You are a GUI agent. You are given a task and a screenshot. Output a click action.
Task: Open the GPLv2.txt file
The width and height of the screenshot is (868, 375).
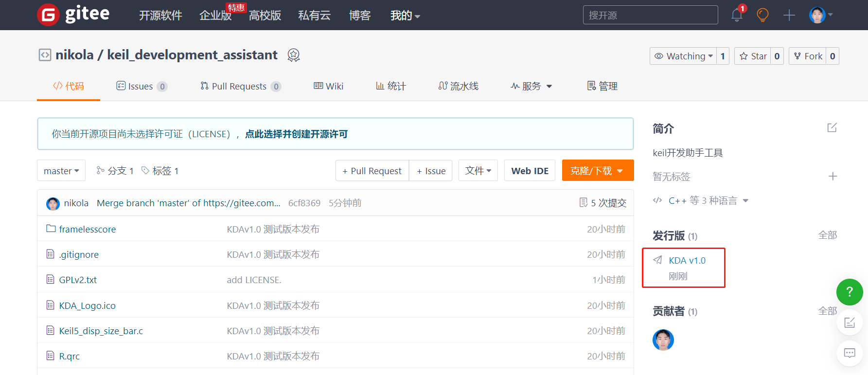pos(78,280)
